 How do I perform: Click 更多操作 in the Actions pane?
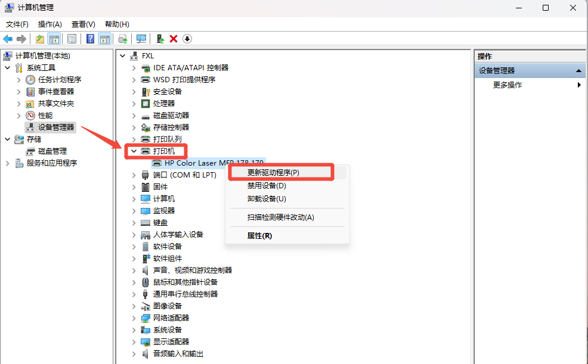[x=507, y=85]
